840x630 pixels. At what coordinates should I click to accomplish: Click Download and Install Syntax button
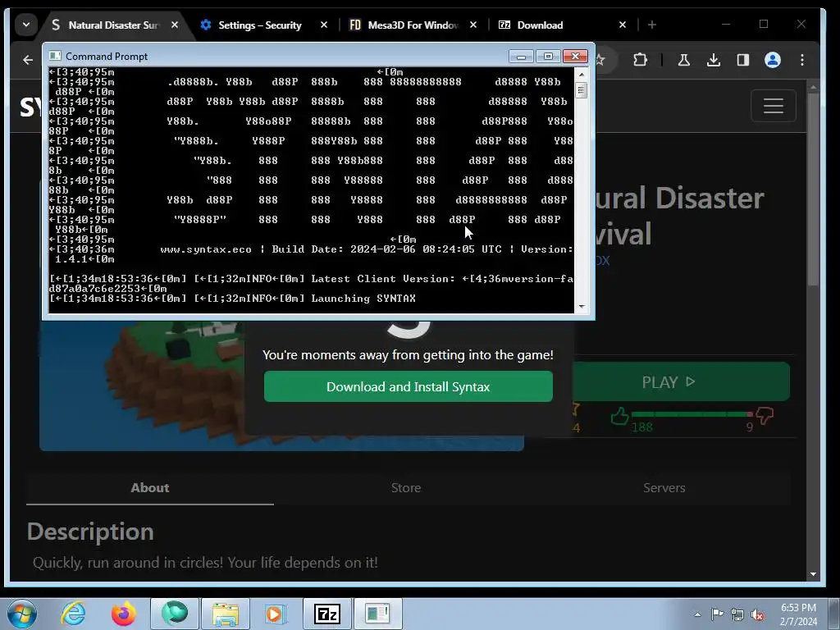409,386
